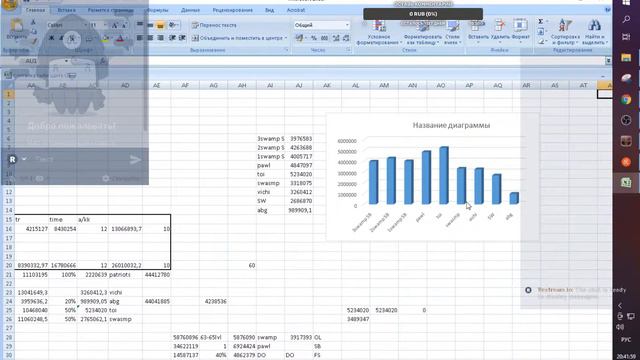The width and height of the screenshot is (640, 360).
Task: Apply percent style to cells
Action: [x=314, y=38]
